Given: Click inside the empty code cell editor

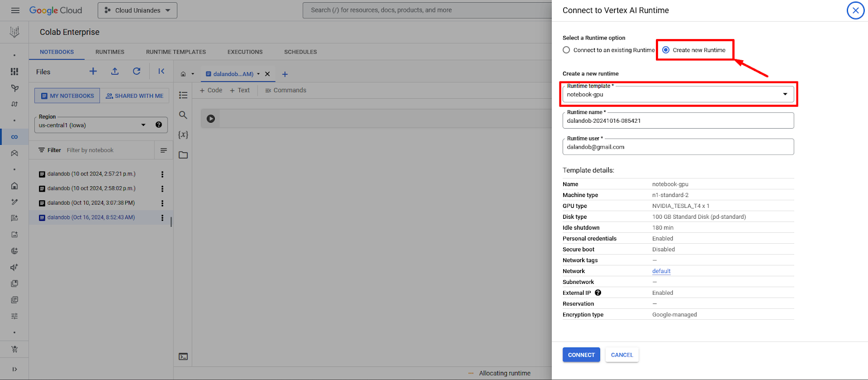Looking at the screenshot, I should click(x=385, y=119).
